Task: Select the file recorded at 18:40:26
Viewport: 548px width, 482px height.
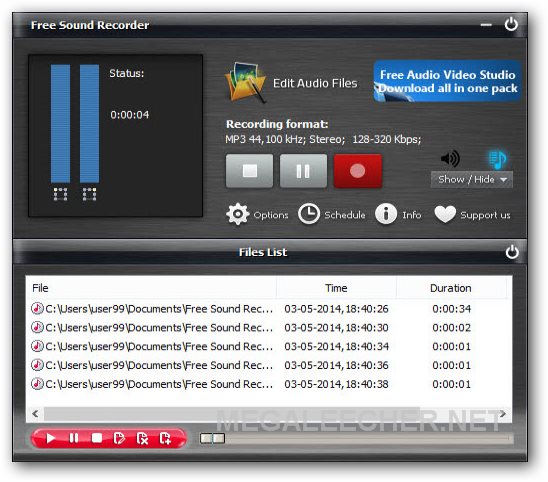Action: (268, 309)
